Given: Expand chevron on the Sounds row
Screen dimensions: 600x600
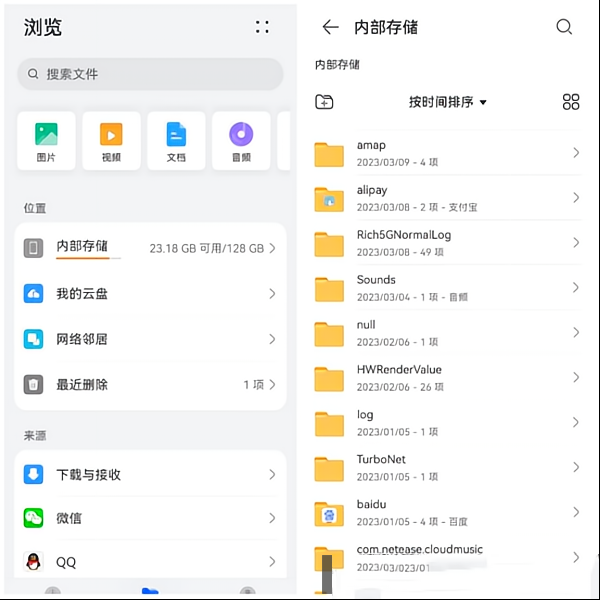Looking at the screenshot, I should (x=576, y=287).
